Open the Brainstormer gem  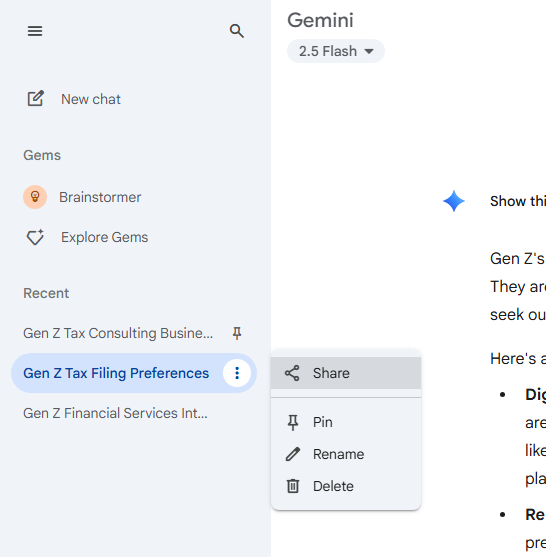pos(100,197)
